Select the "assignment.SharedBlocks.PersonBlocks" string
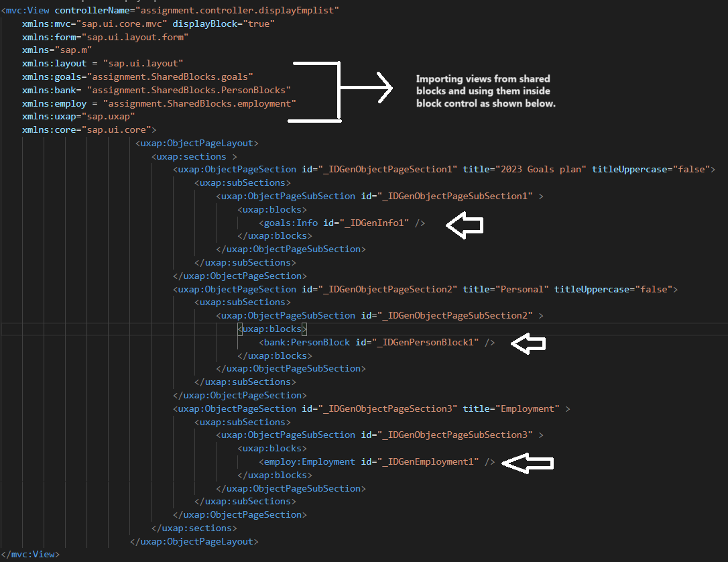728x562 pixels. (188, 90)
